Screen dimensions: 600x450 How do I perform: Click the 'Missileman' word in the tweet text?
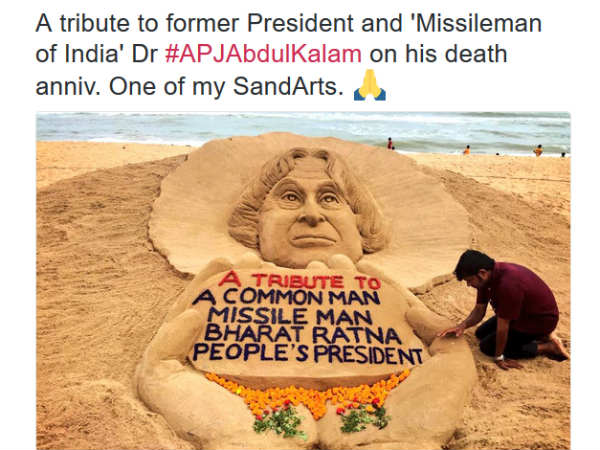pos(478,23)
